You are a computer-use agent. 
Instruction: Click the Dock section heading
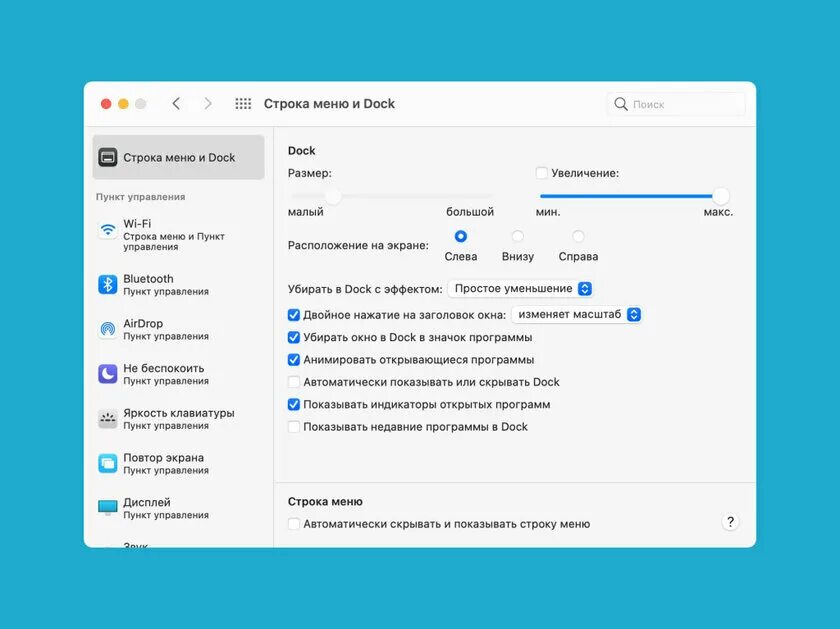[302, 151]
